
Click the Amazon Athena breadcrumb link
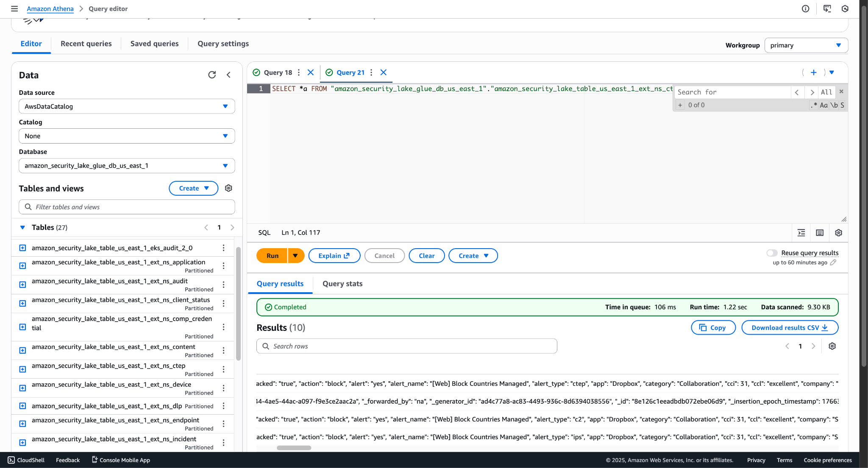(x=50, y=8)
